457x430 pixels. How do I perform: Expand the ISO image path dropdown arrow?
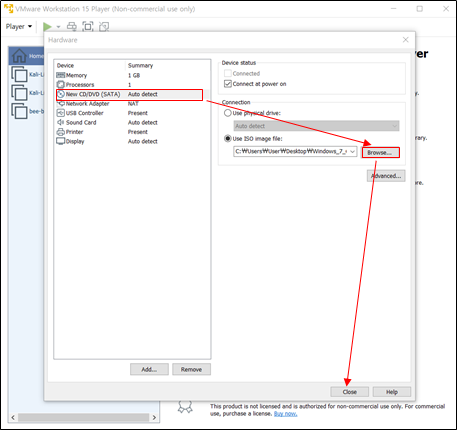coord(353,152)
